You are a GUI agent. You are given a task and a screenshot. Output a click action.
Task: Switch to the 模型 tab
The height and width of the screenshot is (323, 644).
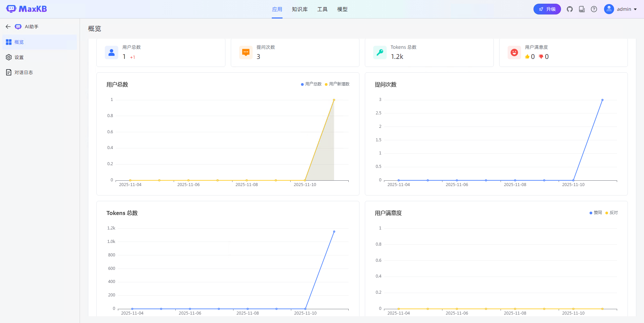[x=342, y=9]
